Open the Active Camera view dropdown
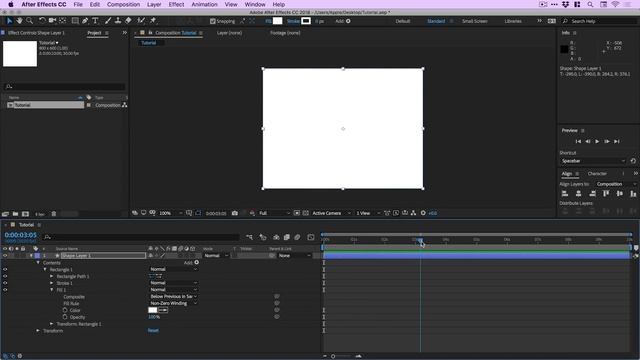This screenshot has width=640, height=360. tap(331, 213)
